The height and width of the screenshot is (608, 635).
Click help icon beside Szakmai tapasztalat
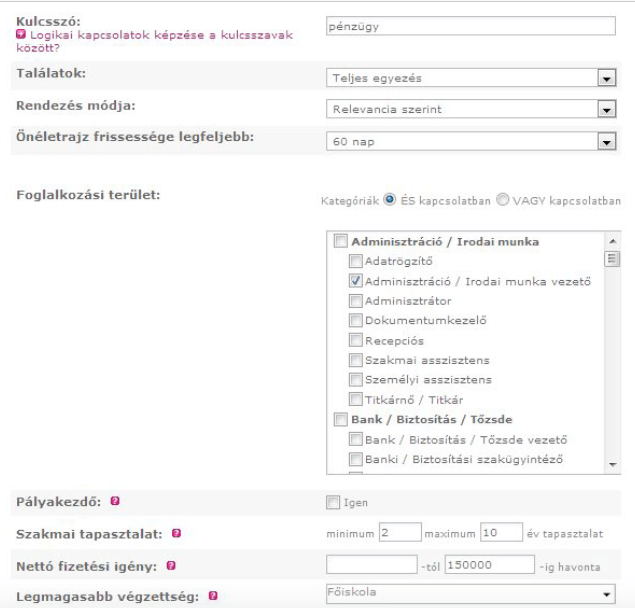click(174, 533)
